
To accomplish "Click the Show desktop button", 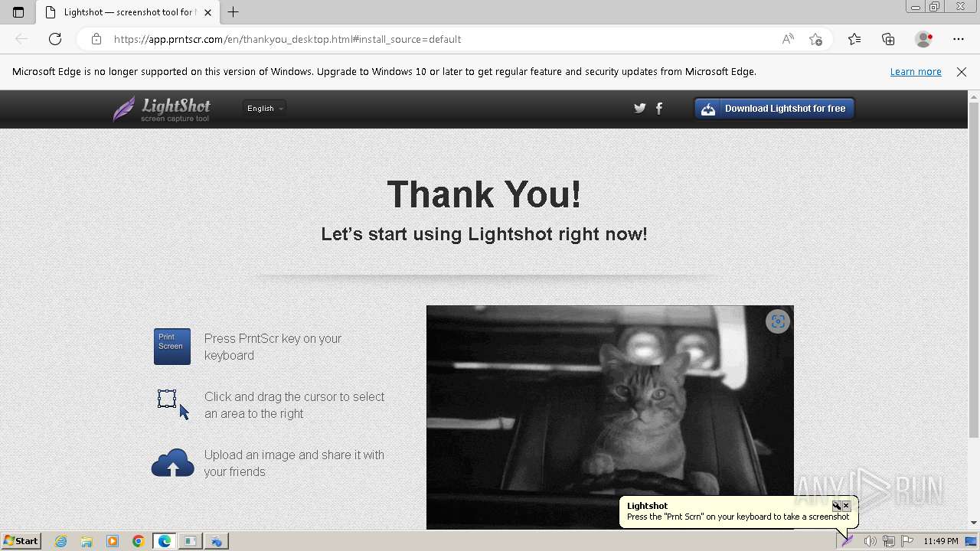I will pos(972,541).
